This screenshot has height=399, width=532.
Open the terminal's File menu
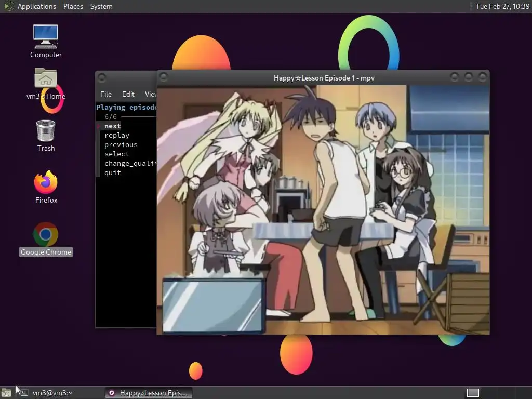click(x=106, y=94)
